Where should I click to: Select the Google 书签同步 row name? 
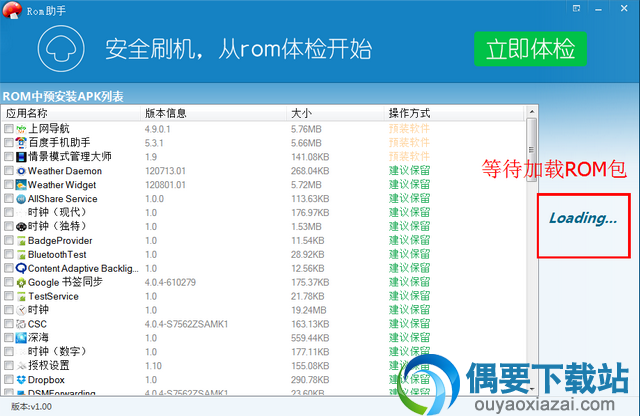[65, 282]
